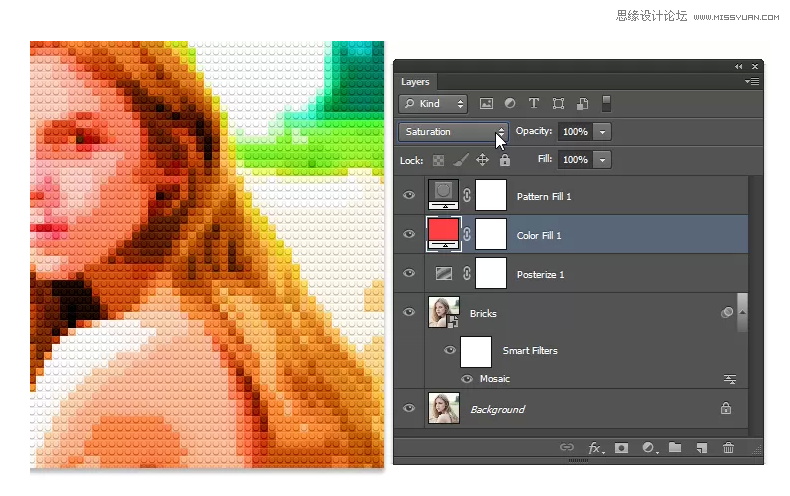Click Posterize 1 layer mask thumbnail
Screen dimensions: 790x496
(491, 273)
